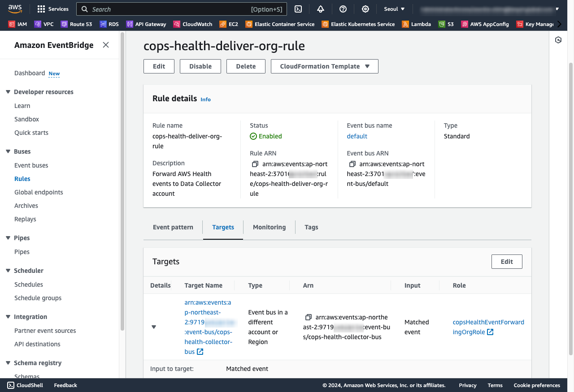
Task: Open the help question mark icon
Action: (343, 9)
